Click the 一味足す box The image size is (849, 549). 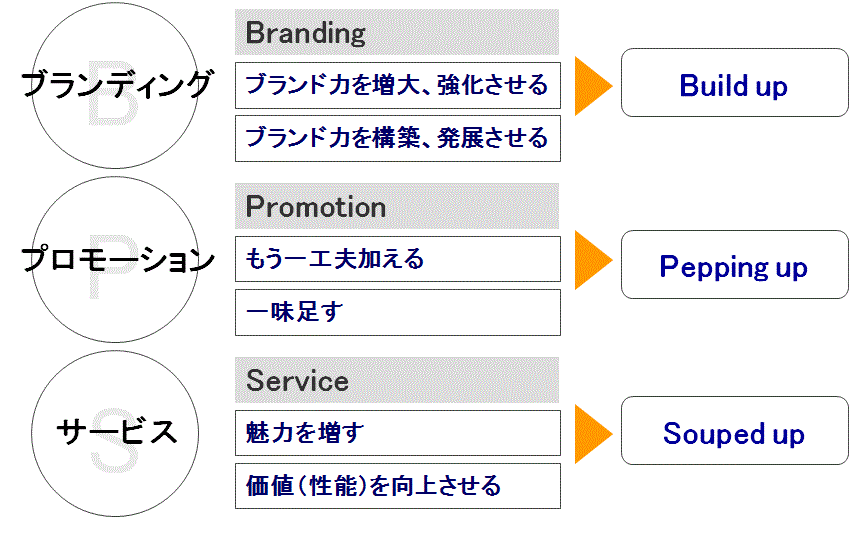tap(398, 312)
